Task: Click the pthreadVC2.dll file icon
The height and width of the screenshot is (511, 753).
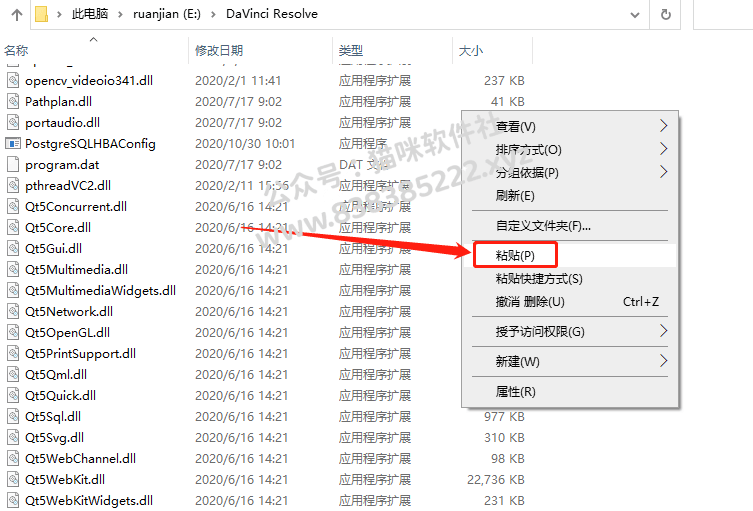Action: tap(13, 185)
